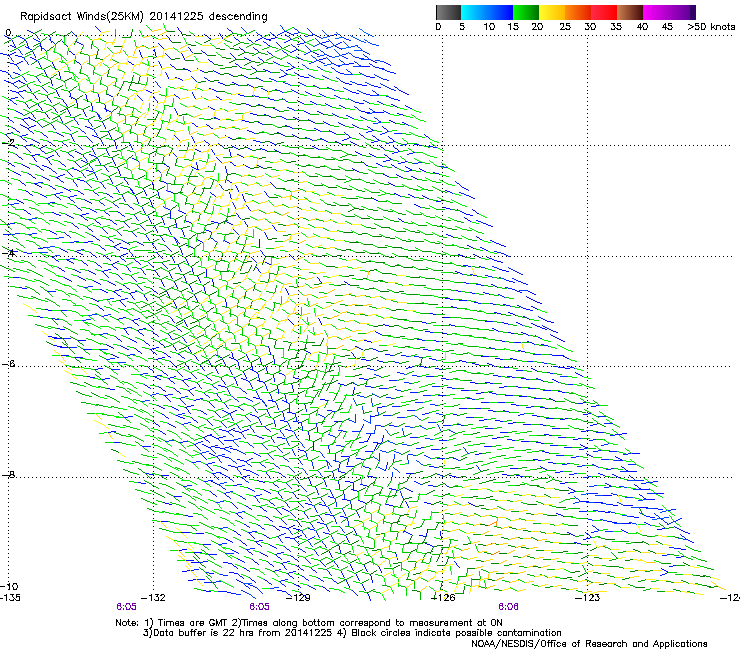740x650 pixels.
Task: Click the "15" legend scale label
Action: coord(513,27)
